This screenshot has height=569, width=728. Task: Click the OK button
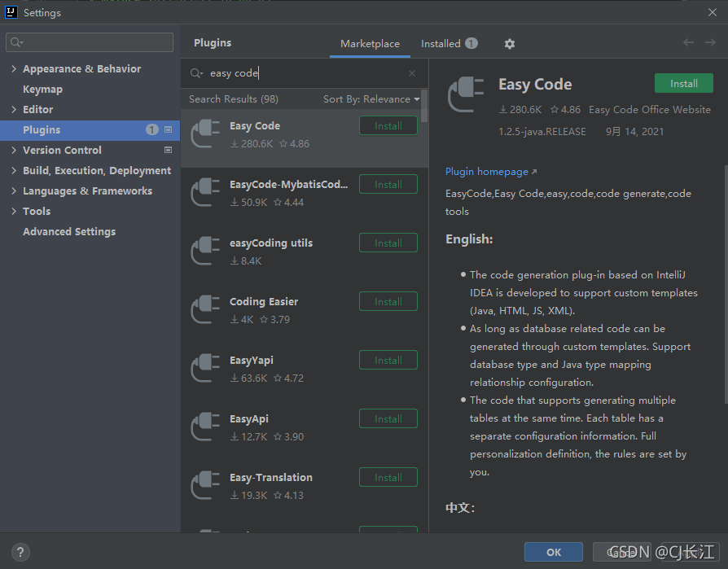pyautogui.click(x=554, y=552)
